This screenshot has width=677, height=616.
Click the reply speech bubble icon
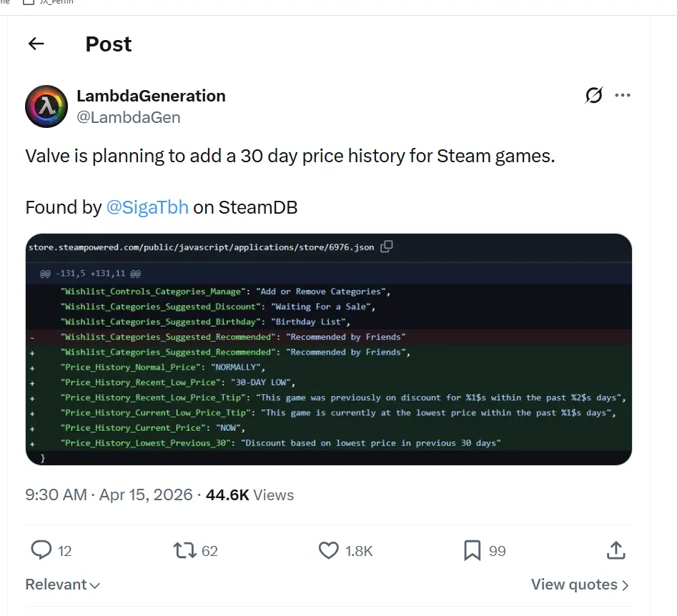(x=41, y=550)
